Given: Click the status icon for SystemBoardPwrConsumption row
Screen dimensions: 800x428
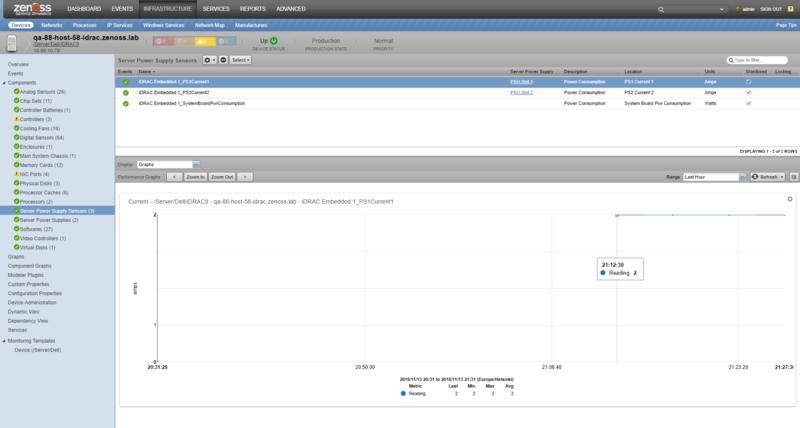Looking at the screenshot, I should [126, 104].
